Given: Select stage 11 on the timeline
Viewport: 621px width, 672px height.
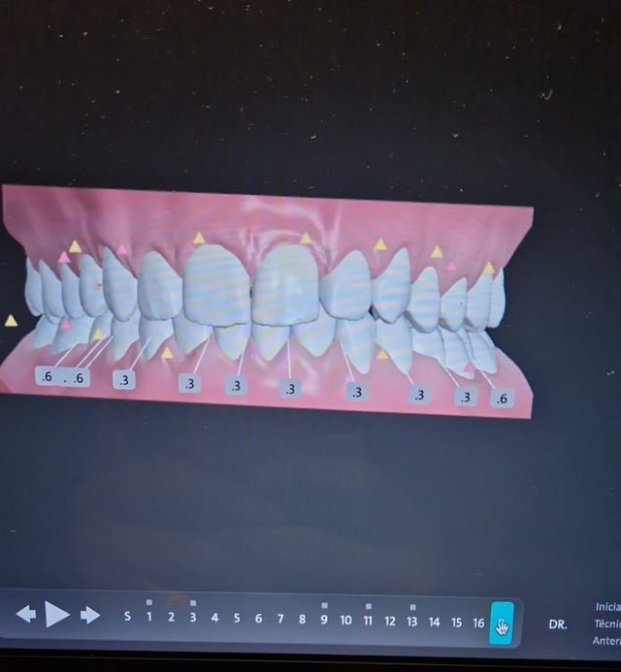Looking at the screenshot, I should pos(368,621).
